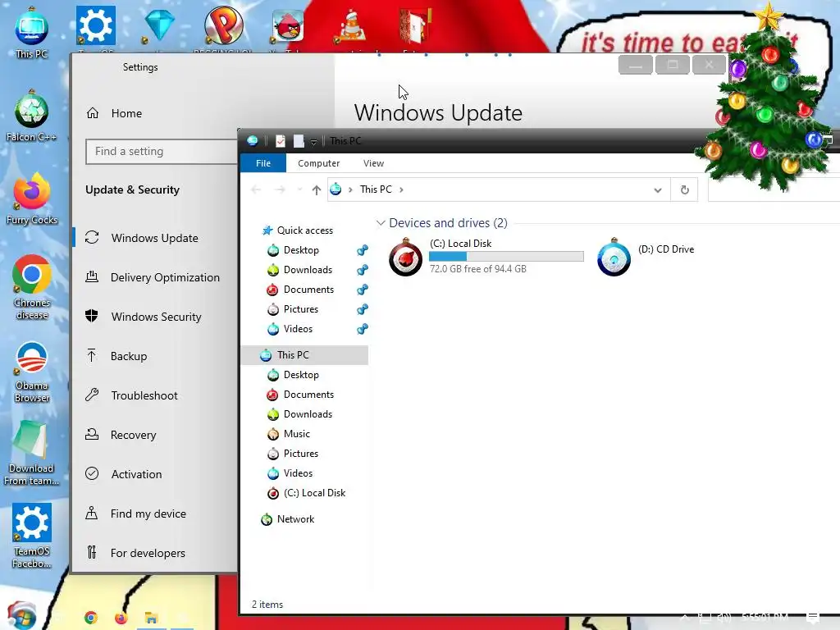Select This PC in navigation pane
Viewport: 840px width, 630px height.
coord(304,355)
